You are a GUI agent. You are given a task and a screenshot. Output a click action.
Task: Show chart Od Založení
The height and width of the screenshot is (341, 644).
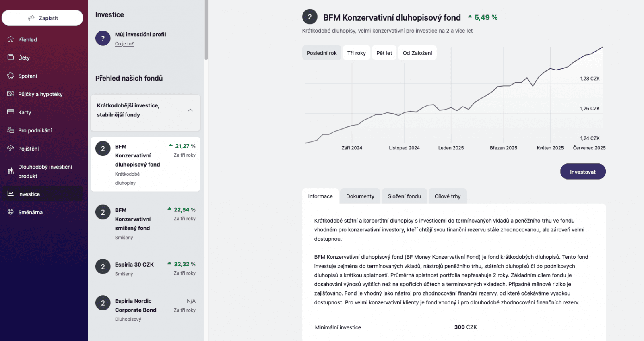pyautogui.click(x=417, y=53)
